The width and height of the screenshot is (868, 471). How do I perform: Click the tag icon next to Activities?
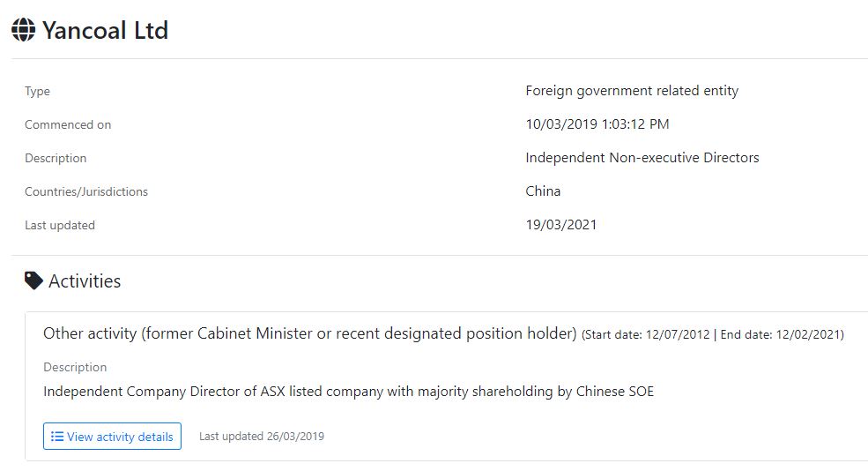pyautogui.click(x=33, y=281)
